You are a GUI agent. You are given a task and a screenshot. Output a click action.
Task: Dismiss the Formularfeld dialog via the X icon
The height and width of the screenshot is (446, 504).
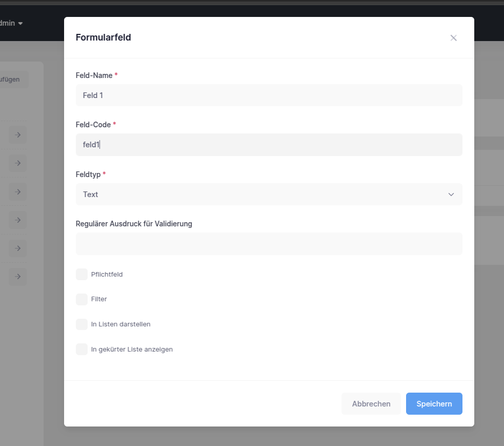pyautogui.click(x=453, y=37)
